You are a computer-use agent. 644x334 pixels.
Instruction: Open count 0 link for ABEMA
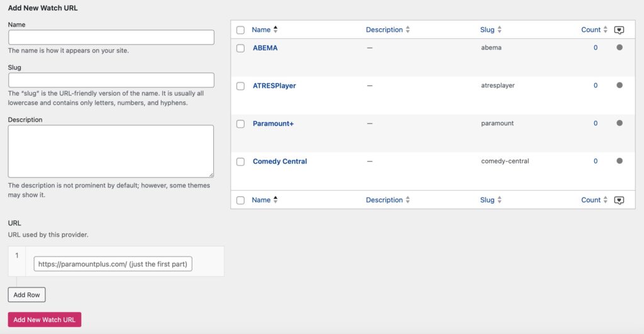coord(596,47)
